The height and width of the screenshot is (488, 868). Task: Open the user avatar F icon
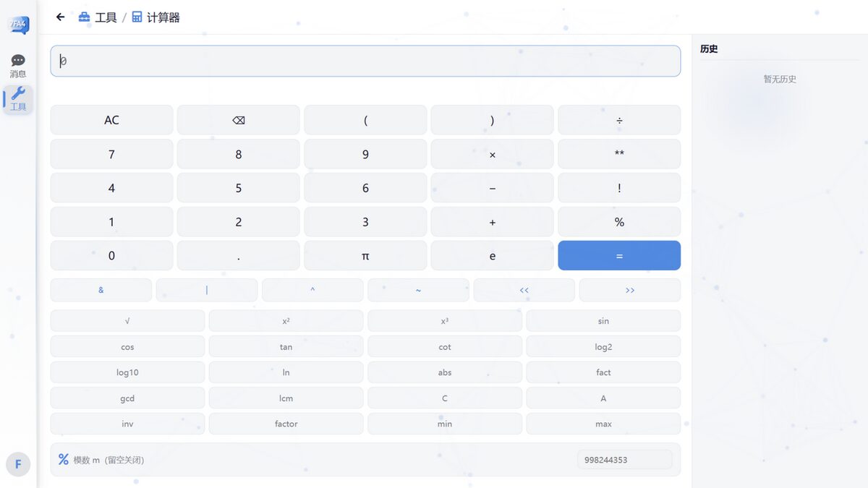point(18,464)
